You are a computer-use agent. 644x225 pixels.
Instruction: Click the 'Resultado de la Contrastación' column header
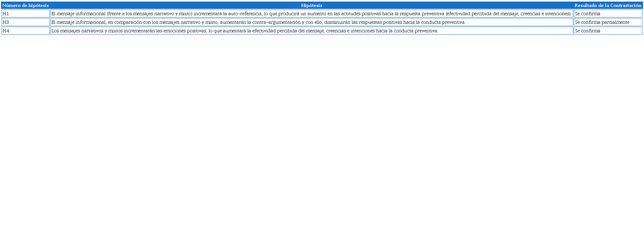(608, 5)
